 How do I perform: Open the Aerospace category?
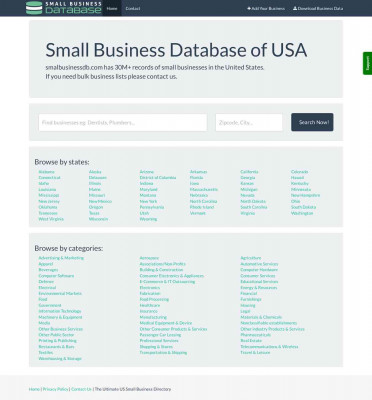tap(149, 258)
